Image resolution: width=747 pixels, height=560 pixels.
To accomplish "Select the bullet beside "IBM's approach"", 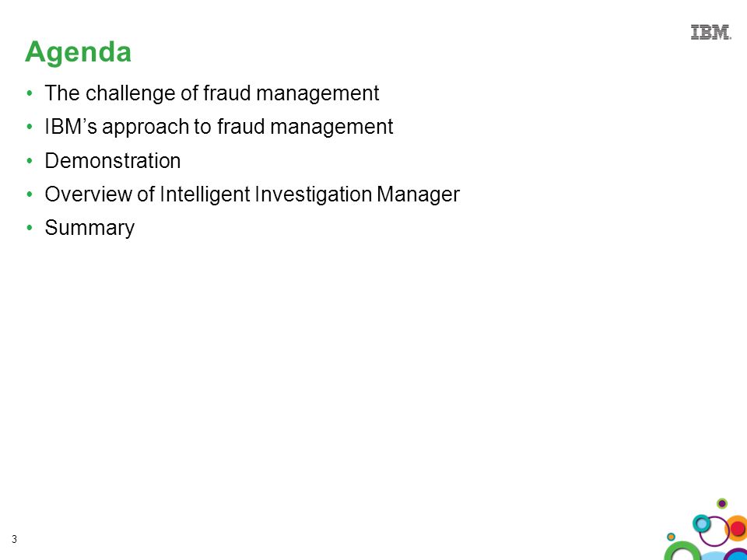I will (x=30, y=127).
